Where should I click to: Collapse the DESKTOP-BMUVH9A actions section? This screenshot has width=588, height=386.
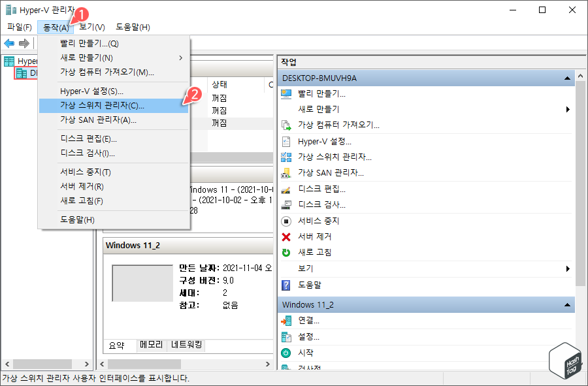click(566, 78)
